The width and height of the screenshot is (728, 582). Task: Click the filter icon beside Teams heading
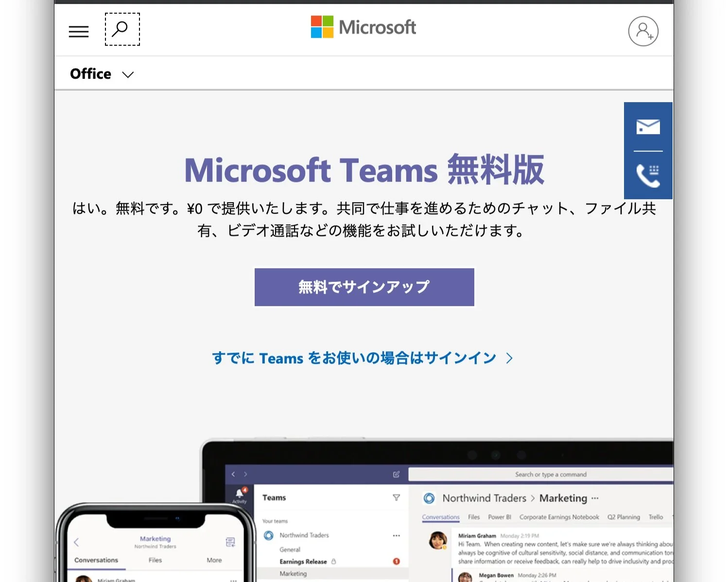(x=397, y=497)
